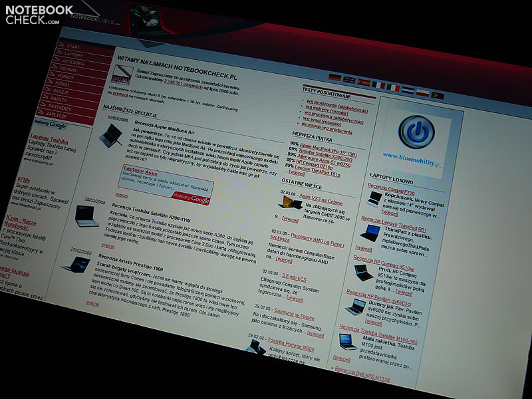Open the Lenovo ThinkPad T61p link
The width and height of the screenshot is (532, 399).
coord(317,172)
